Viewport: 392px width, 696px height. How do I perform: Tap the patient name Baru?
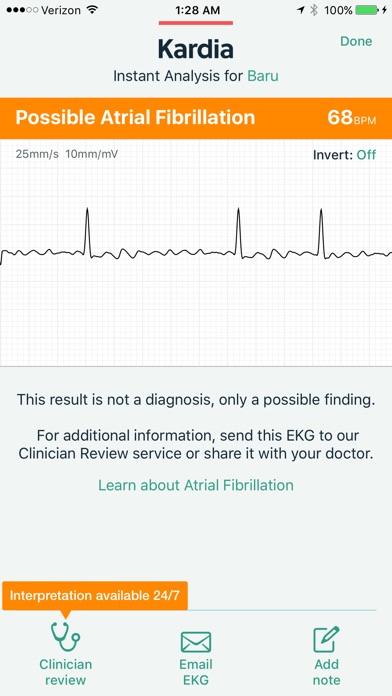(x=263, y=76)
